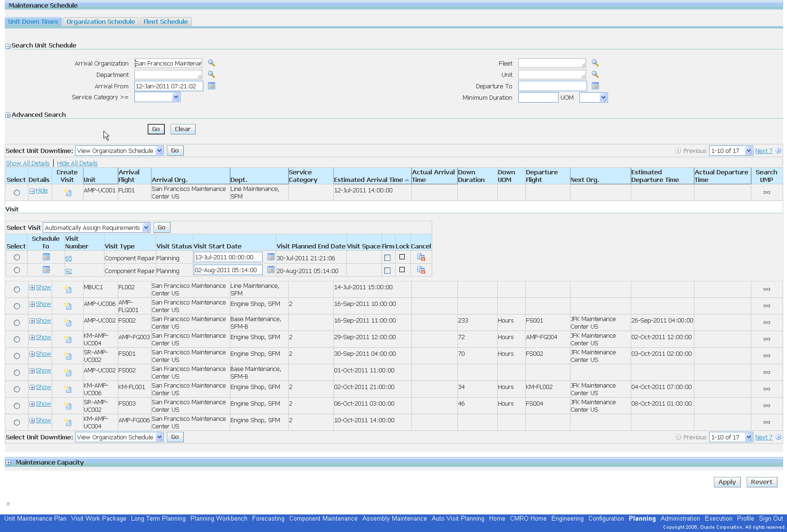Open Search UMP for 16-Sep-2011 11:00 row
Screen dimensions: 787x532
[x=767, y=323]
